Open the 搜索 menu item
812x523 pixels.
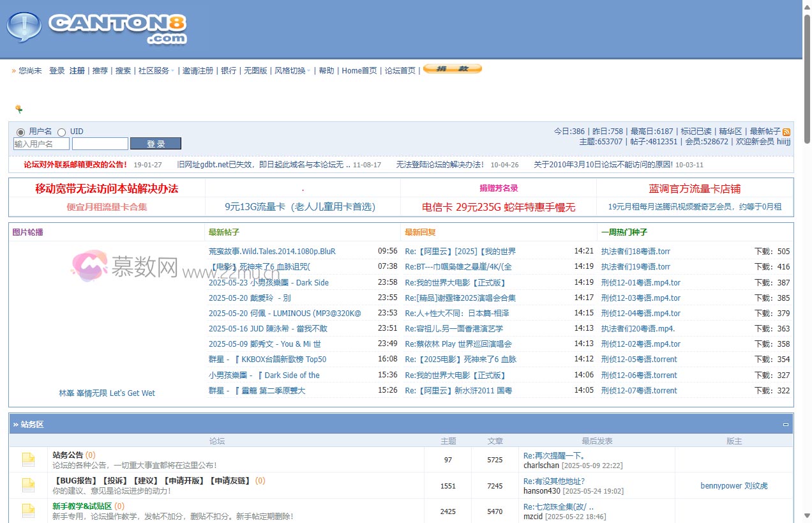123,71
